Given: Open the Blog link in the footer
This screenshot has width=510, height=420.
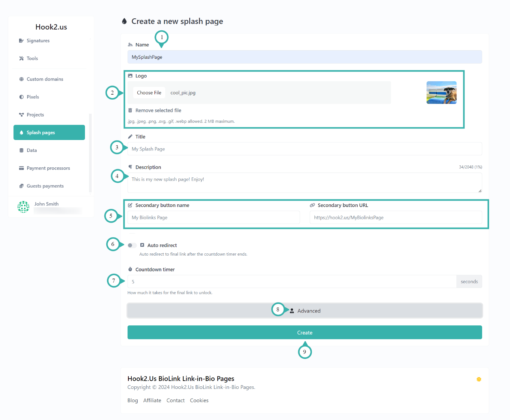Looking at the screenshot, I should coord(132,400).
